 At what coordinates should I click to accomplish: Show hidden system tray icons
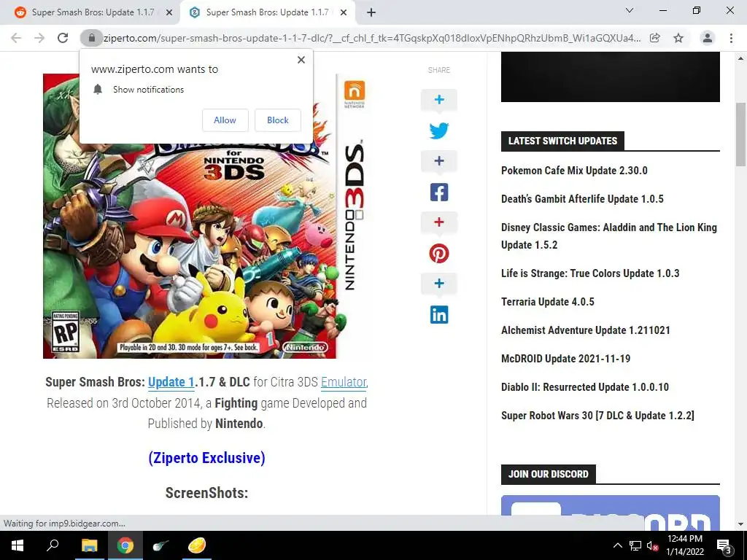[617, 545]
